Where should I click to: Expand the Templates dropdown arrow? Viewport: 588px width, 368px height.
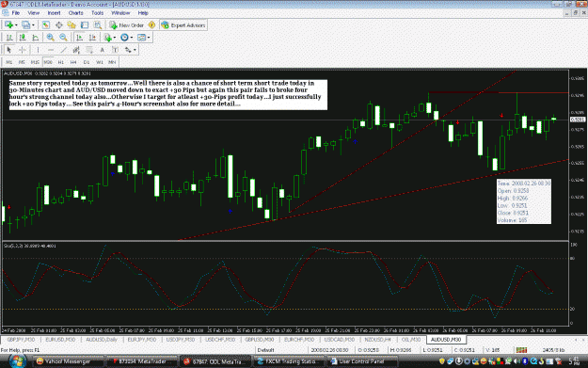pyautogui.click(x=149, y=38)
